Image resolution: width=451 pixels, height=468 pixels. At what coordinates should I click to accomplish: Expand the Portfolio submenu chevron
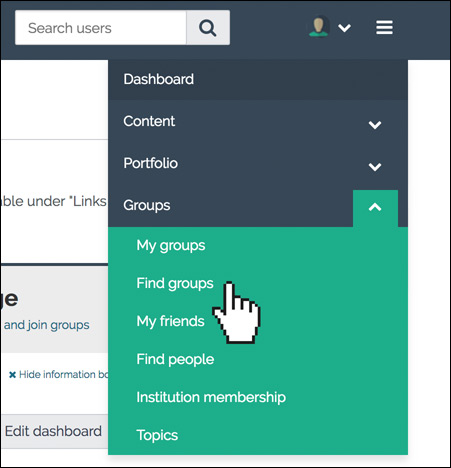coord(375,167)
